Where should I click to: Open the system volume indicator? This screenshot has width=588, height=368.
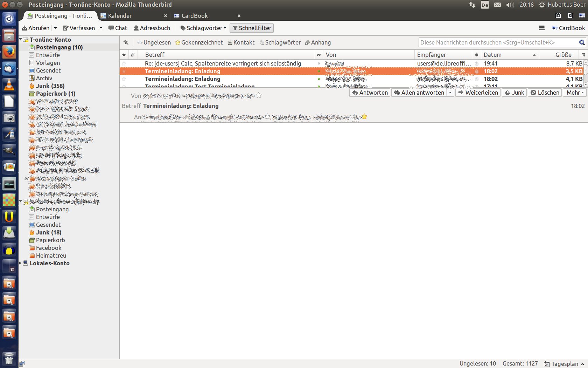[x=510, y=5]
